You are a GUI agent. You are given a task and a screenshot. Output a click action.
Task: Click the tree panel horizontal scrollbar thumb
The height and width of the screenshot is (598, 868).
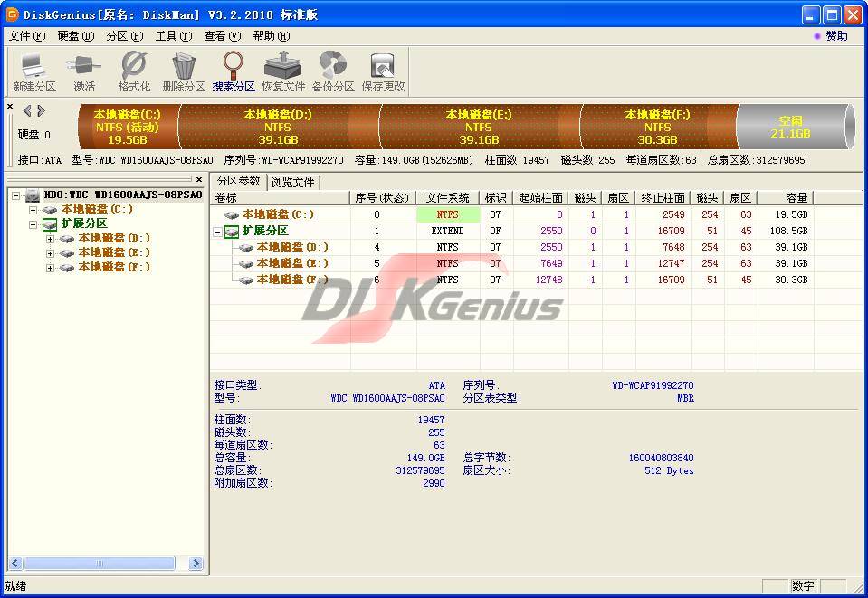100,563
